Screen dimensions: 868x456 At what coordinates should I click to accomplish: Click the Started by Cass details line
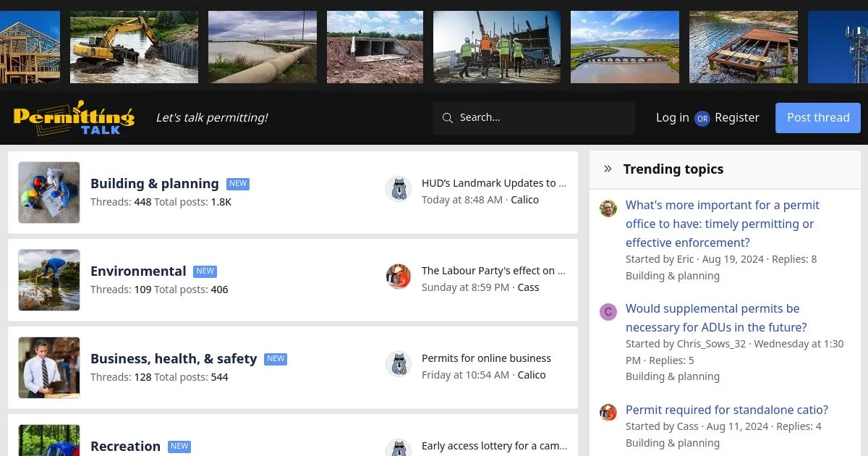[x=723, y=426]
